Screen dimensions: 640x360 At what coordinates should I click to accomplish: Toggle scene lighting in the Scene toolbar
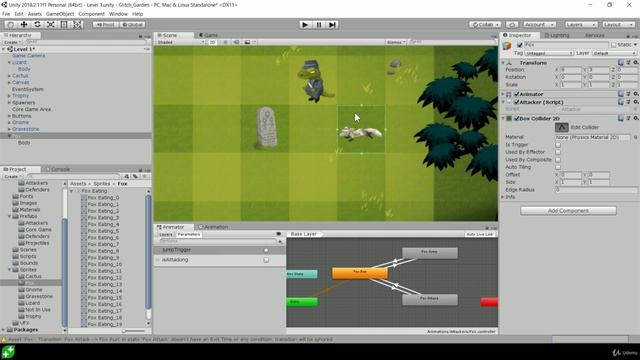(x=225, y=42)
